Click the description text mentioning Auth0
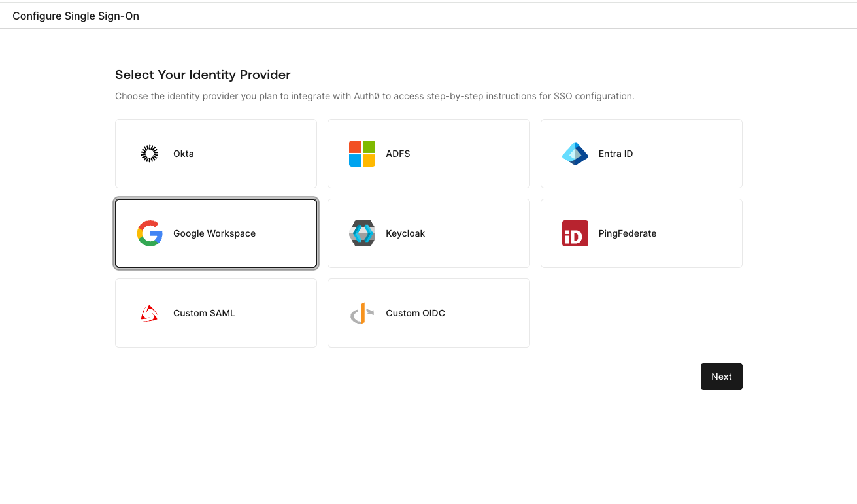This screenshot has width=857, height=504. (x=375, y=96)
